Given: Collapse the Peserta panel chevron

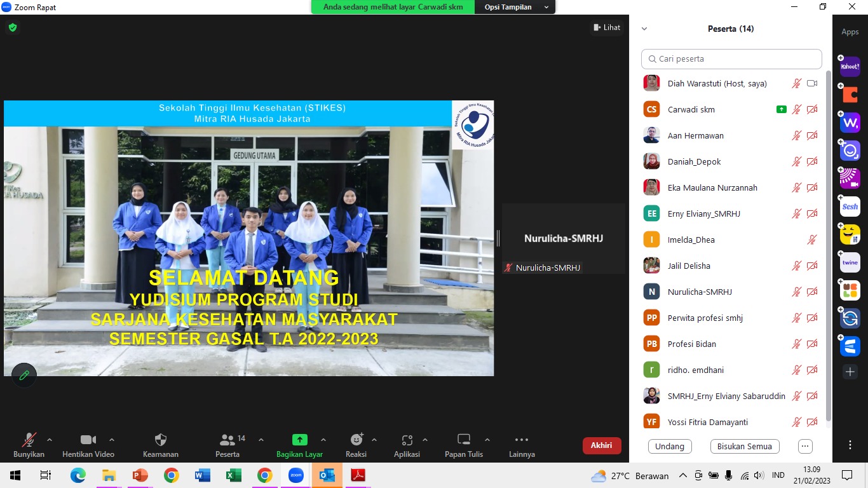Looking at the screenshot, I should [644, 29].
